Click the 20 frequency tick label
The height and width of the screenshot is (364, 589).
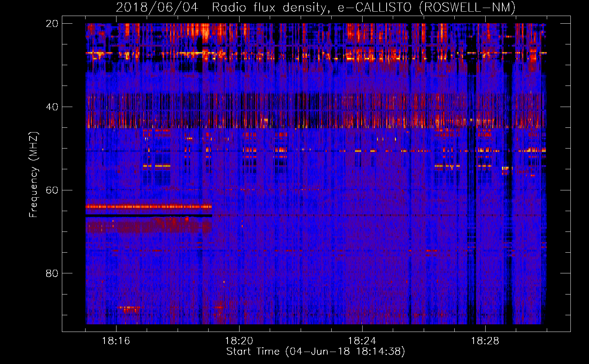click(x=52, y=24)
